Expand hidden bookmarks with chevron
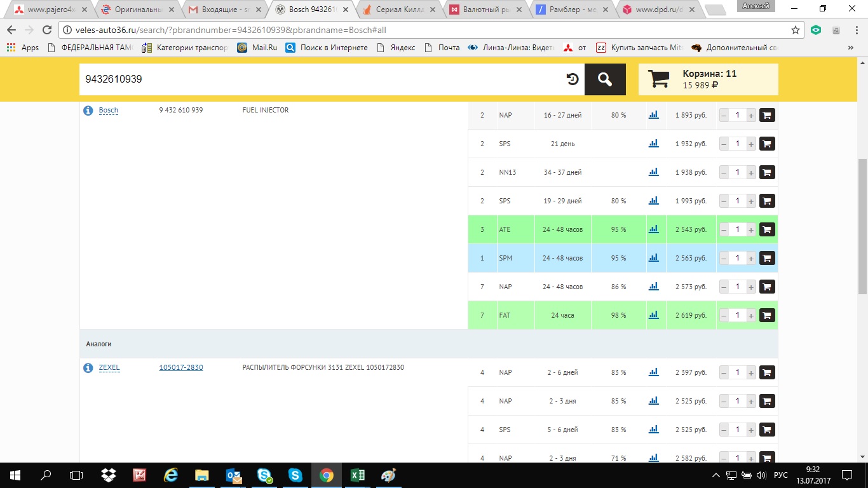Viewport: 868px width, 488px height. 851,48
